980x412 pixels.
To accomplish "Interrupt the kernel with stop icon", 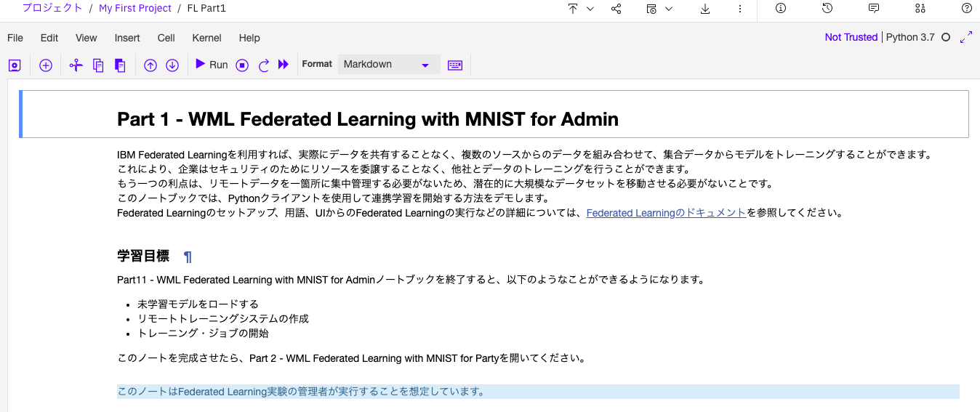I will pos(242,65).
